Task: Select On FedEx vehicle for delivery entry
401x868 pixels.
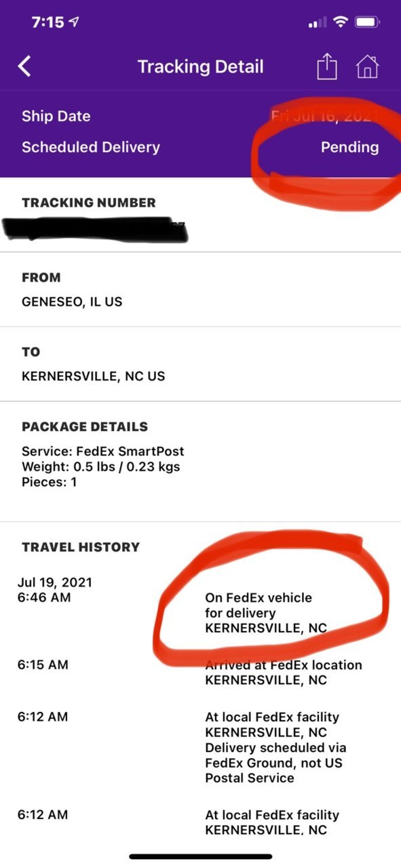Action: coord(266,613)
